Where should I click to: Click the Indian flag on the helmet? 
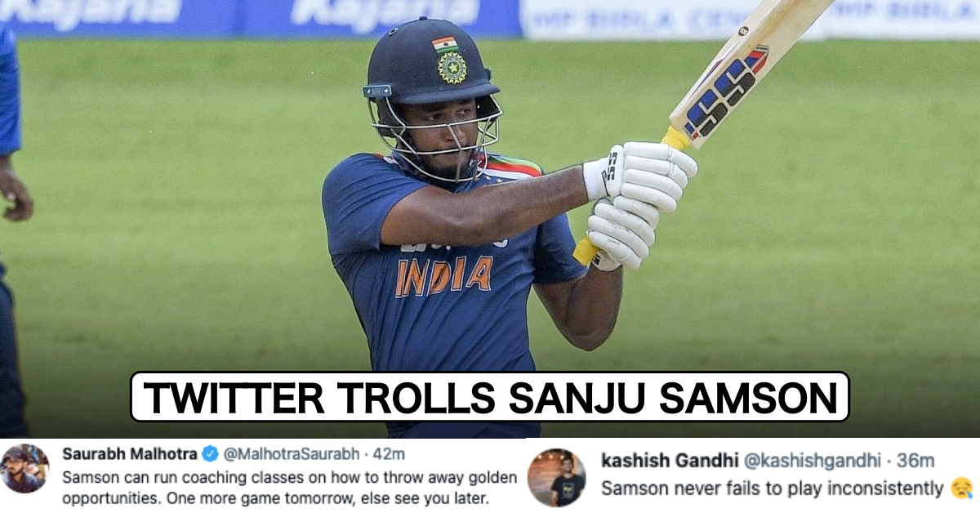445,44
